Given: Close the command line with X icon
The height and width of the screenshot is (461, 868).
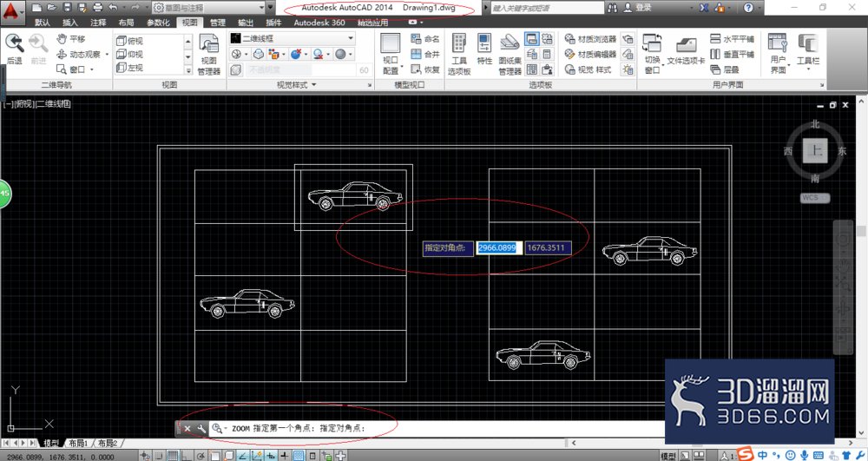Looking at the screenshot, I should (187, 428).
